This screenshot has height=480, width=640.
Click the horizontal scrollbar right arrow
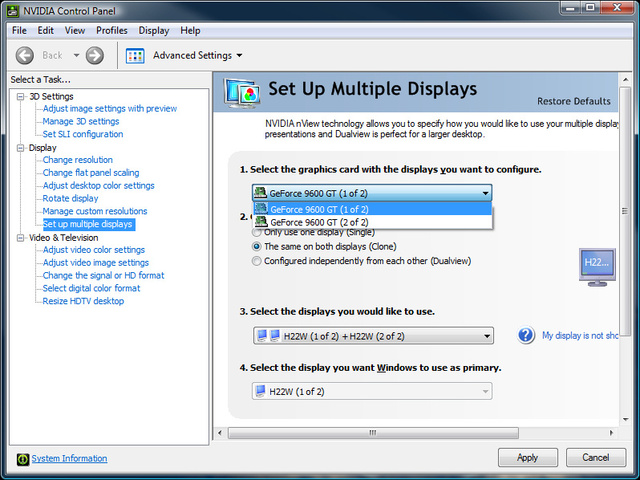(611, 433)
